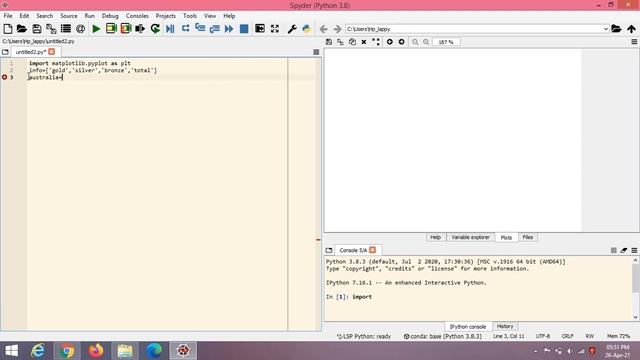This screenshot has height=360, width=640.
Task: Continue debug execution double-arrow icon
Action: pos(229,29)
